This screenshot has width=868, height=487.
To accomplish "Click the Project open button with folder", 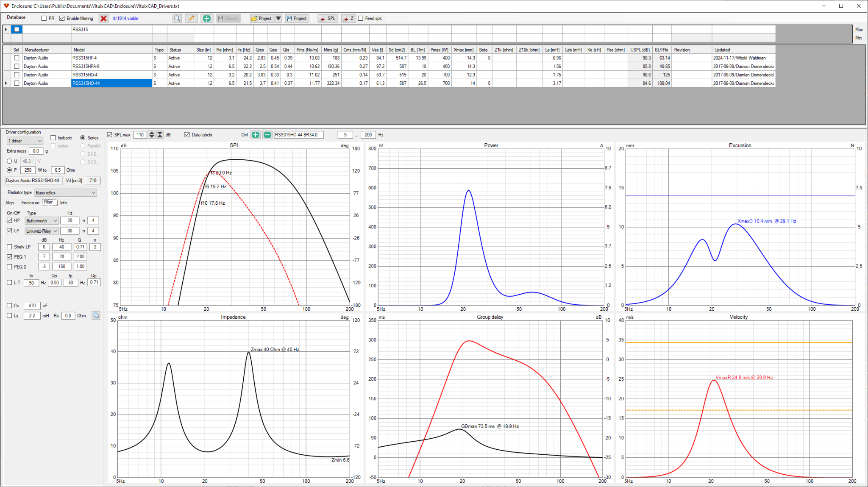I will (x=262, y=18).
